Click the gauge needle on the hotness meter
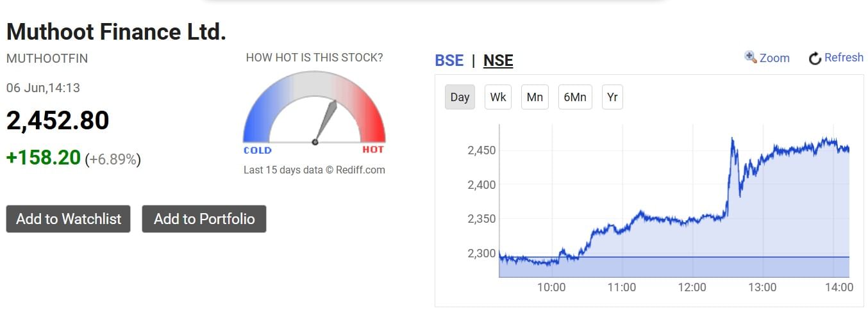 (x=325, y=121)
